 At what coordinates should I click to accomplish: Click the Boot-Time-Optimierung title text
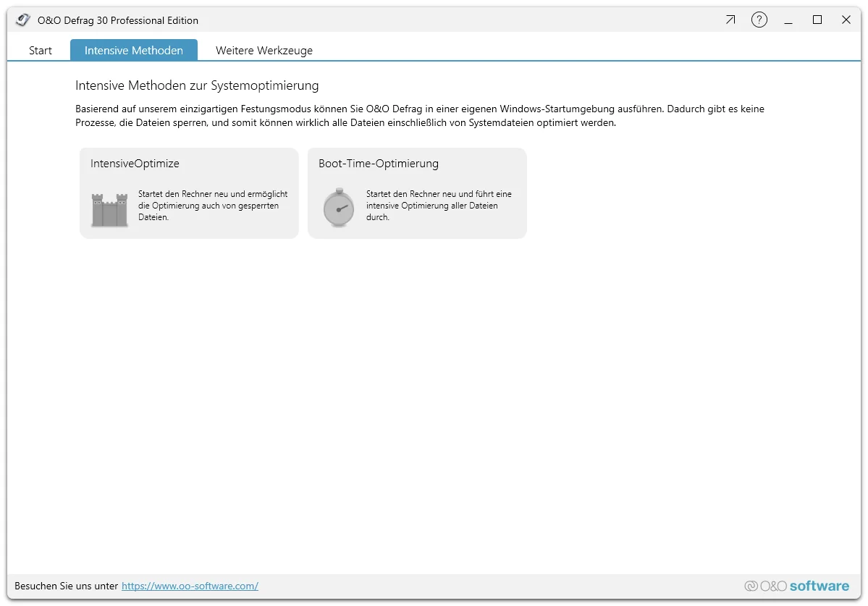click(x=378, y=164)
